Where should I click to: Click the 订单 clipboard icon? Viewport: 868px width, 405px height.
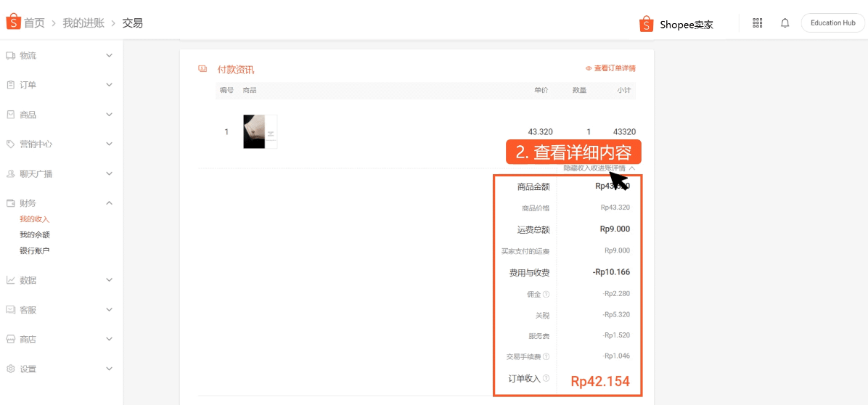coord(10,85)
